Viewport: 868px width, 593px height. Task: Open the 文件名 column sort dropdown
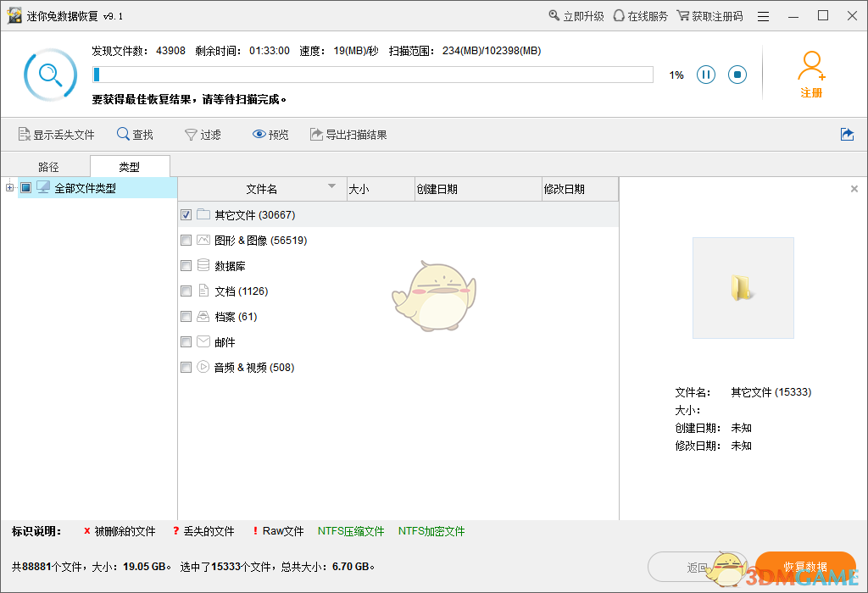[x=330, y=188]
